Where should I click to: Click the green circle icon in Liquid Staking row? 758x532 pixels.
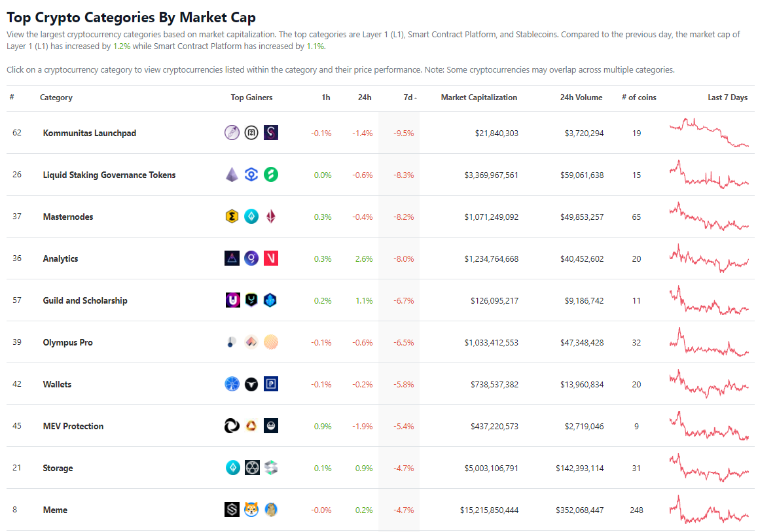[x=271, y=175]
